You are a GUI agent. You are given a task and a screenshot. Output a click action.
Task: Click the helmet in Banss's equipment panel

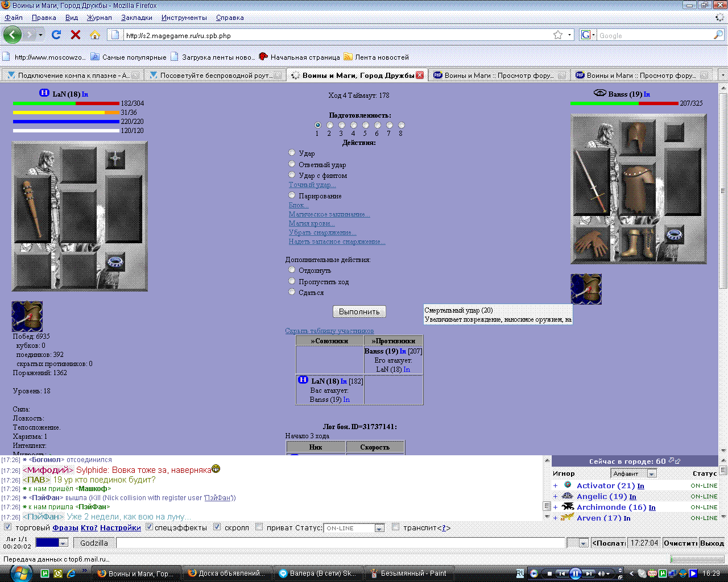pyautogui.click(x=638, y=138)
